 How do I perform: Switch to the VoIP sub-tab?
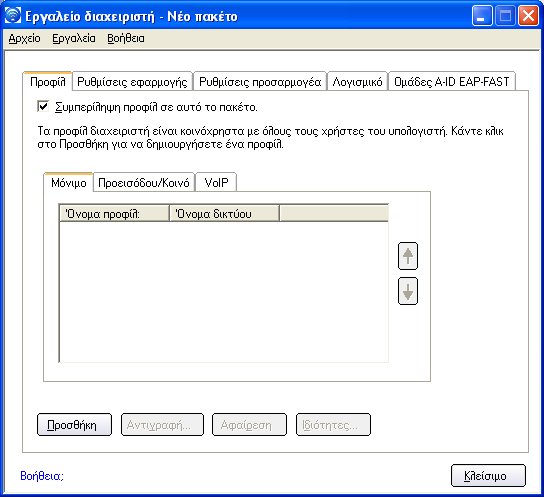point(216,182)
